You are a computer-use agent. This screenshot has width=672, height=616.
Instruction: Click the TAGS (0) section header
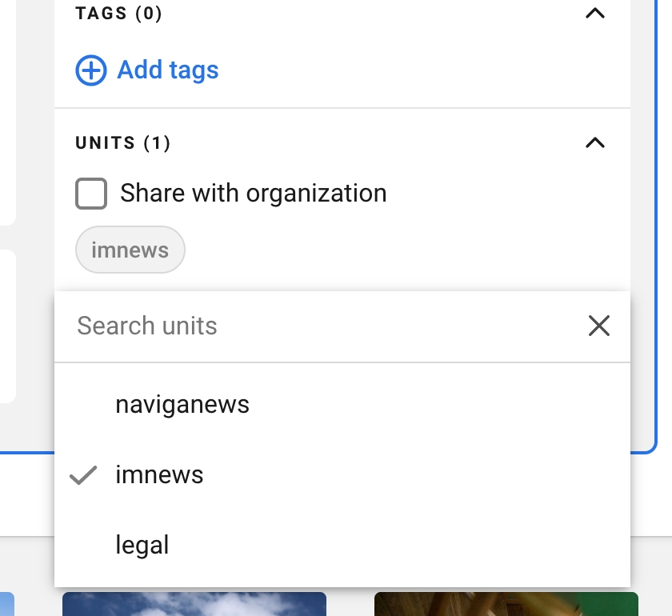pyautogui.click(x=118, y=14)
